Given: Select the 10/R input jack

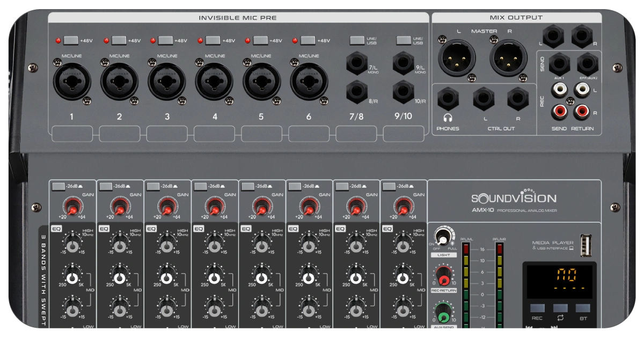Looking at the screenshot, I should point(404,92).
